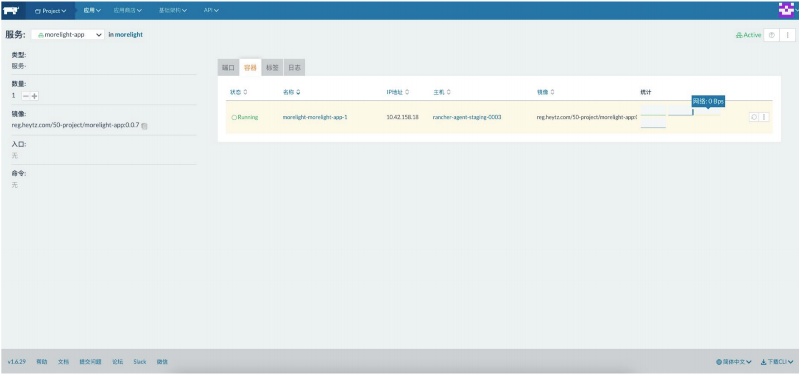Click the network stats sparkline under tooltip

pos(708,111)
